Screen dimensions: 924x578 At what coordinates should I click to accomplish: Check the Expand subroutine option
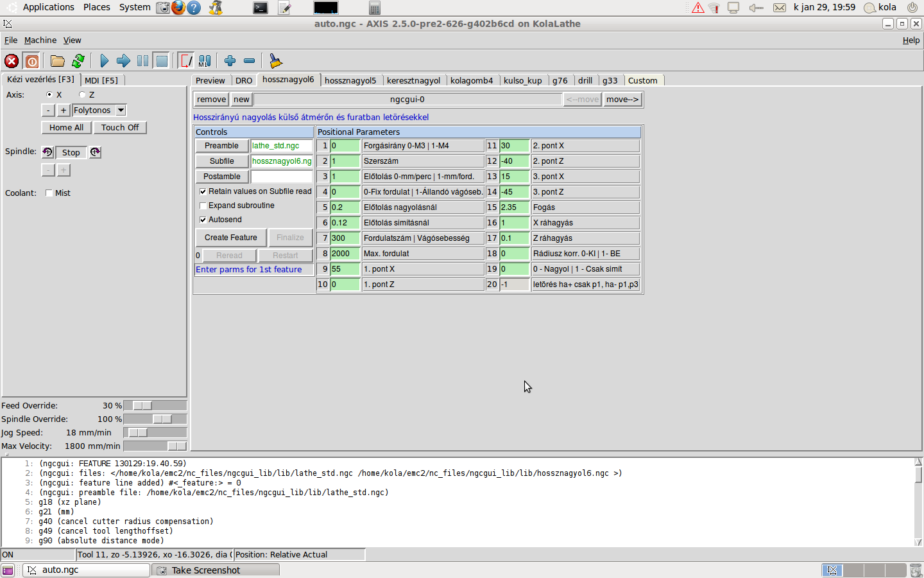pyautogui.click(x=203, y=206)
